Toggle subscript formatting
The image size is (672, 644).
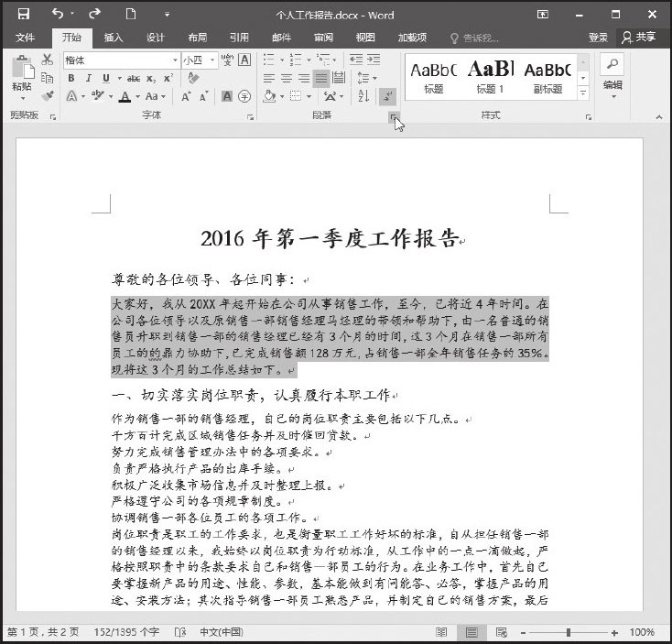coord(151,79)
